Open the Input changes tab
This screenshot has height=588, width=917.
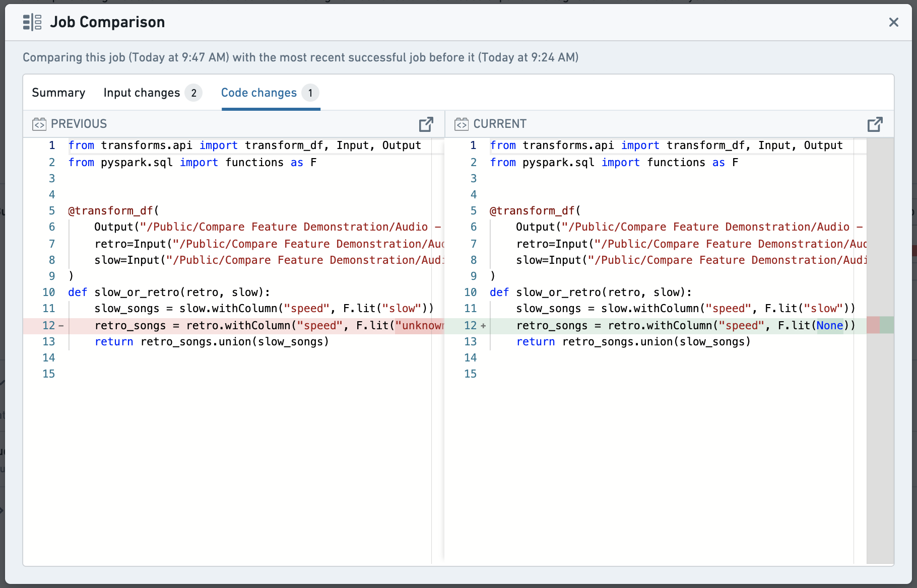[153, 93]
